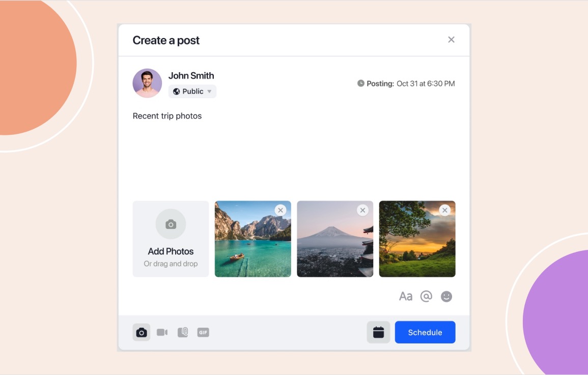Open the emoji smiley picker
This screenshot has width=588, height=375.
pyautogui.click(x=446, y=296)
